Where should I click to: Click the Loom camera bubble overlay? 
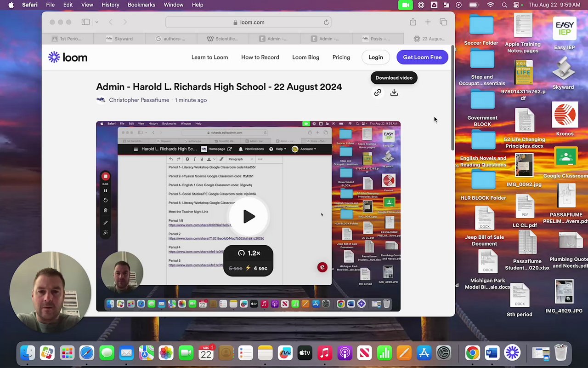[50, 292]
